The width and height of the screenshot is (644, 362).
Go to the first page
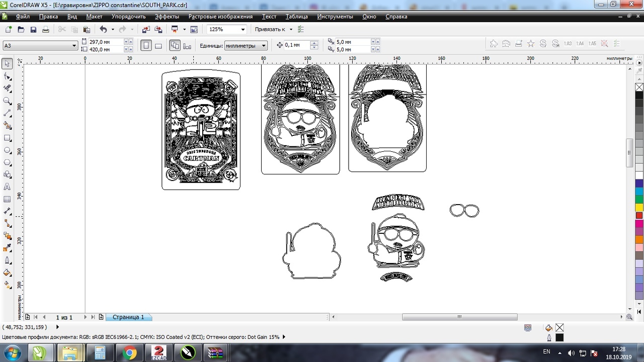[x=35, y=317]
